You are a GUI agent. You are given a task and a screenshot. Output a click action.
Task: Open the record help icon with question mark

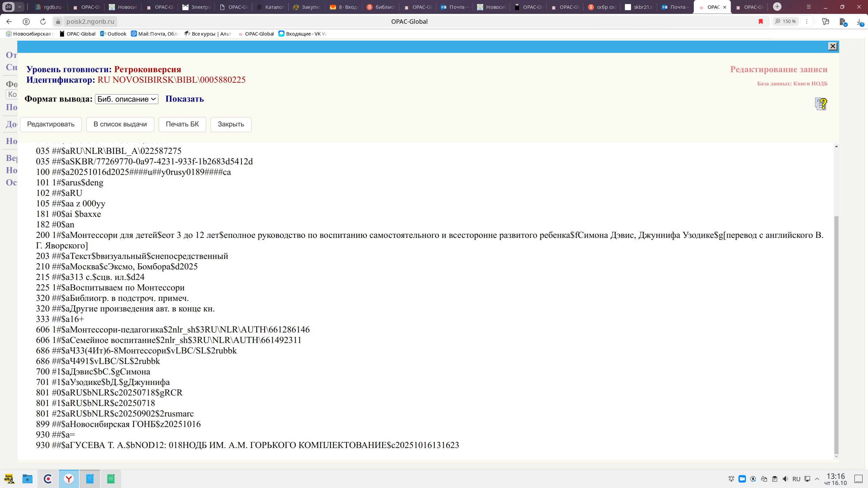pos(821,104)
